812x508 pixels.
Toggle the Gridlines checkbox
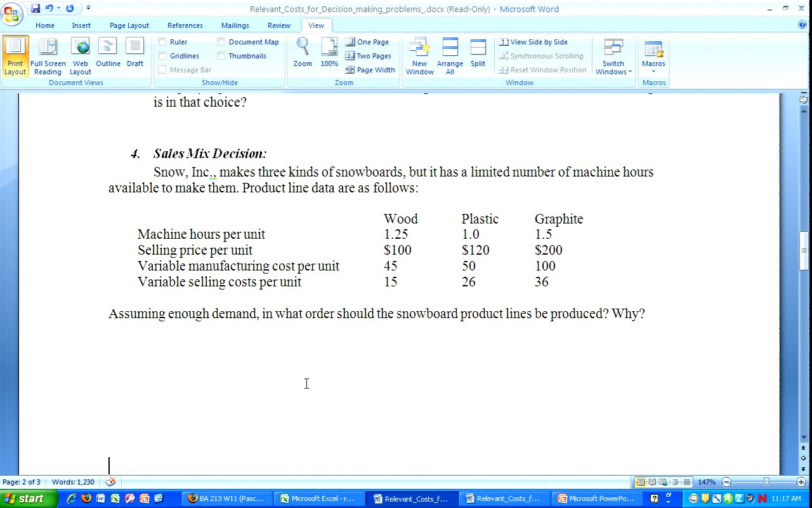pyautogui.click(x=162, y=56)
